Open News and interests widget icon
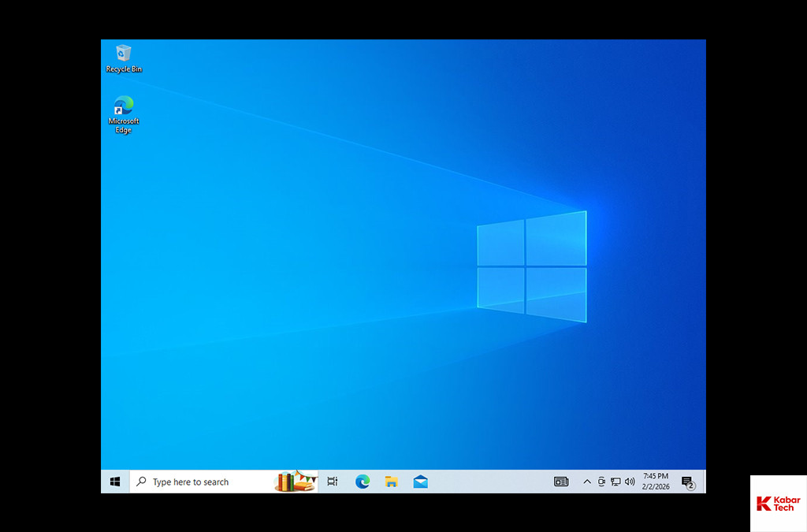This screenshot has height=532, width=807. 561,482
